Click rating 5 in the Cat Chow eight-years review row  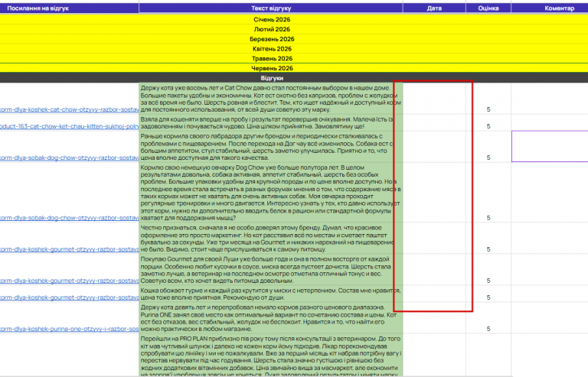(488, 109)
